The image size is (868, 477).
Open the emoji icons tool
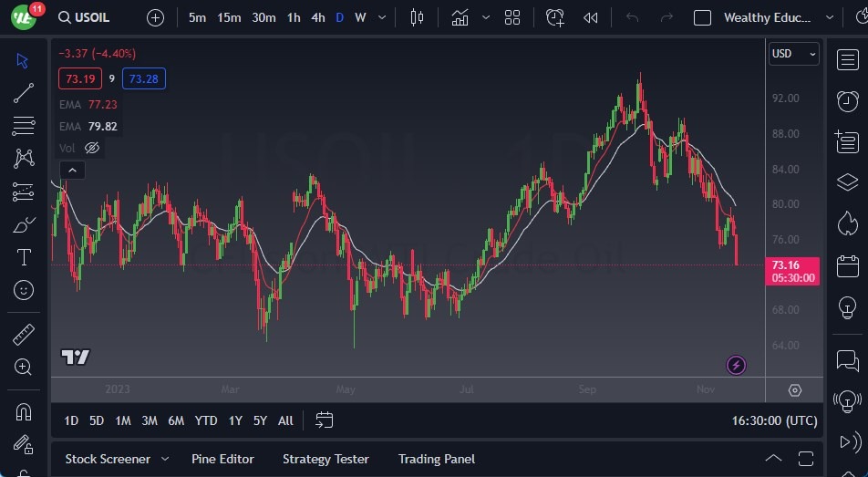click(24, 290)
